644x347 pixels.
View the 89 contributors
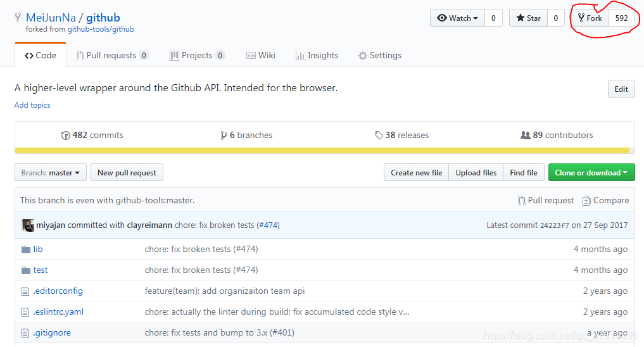pyautogui.click(x=557, y=135)
